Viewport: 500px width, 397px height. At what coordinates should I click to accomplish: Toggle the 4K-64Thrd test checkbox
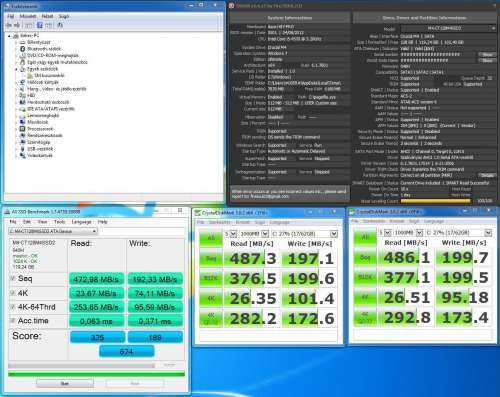(13, 307)
